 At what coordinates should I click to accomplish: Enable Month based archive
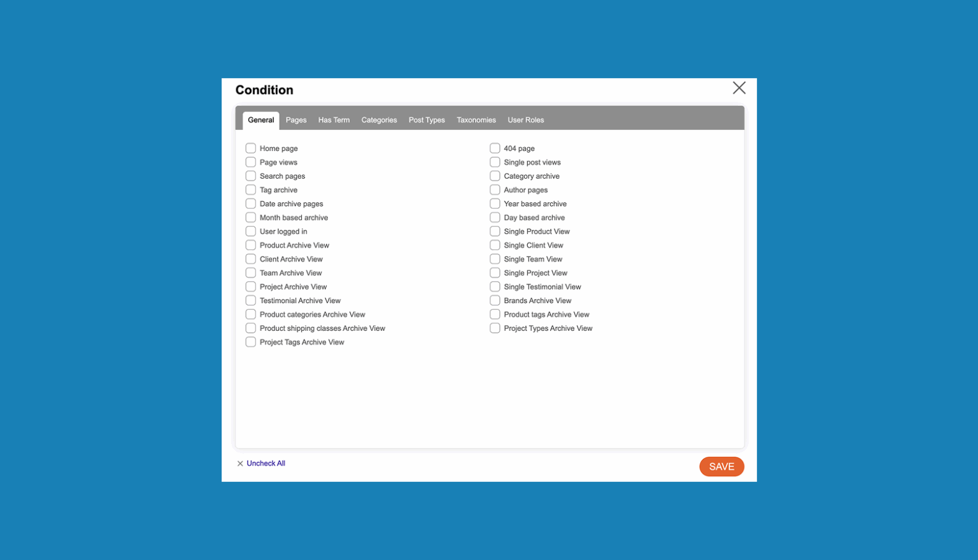[x=250, y=217]
